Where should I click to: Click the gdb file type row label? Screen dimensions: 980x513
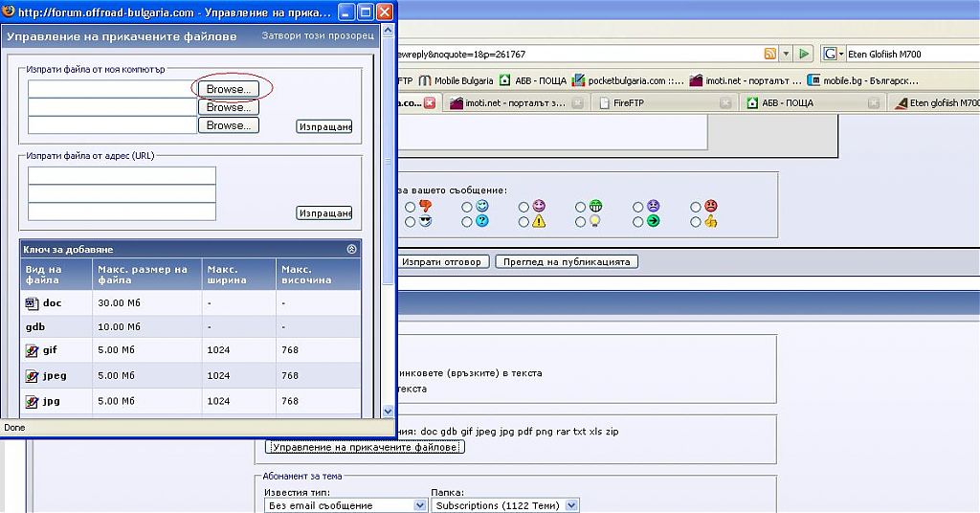(x=35, y=326)
